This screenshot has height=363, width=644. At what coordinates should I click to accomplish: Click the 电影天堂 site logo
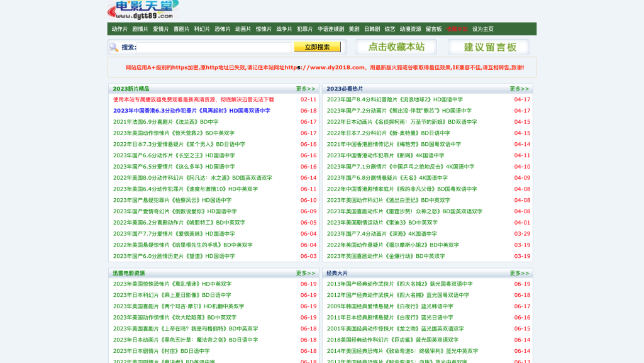(x=143, y=9)
